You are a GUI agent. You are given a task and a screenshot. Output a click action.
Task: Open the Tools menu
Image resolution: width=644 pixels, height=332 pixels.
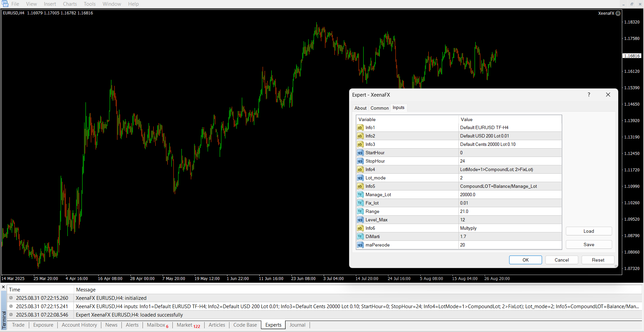pyautogui.click(x=90, y=4)
